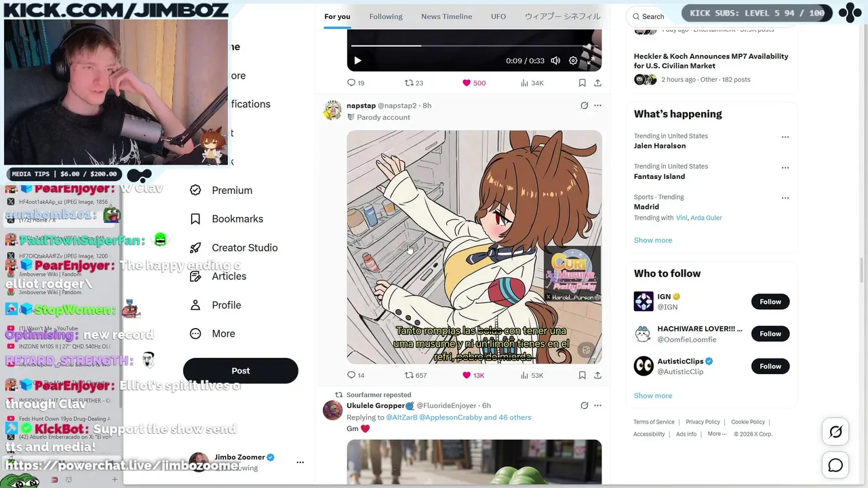Open the Messages floating chat button
868x488 pixels.
click(x=835, y=465)
